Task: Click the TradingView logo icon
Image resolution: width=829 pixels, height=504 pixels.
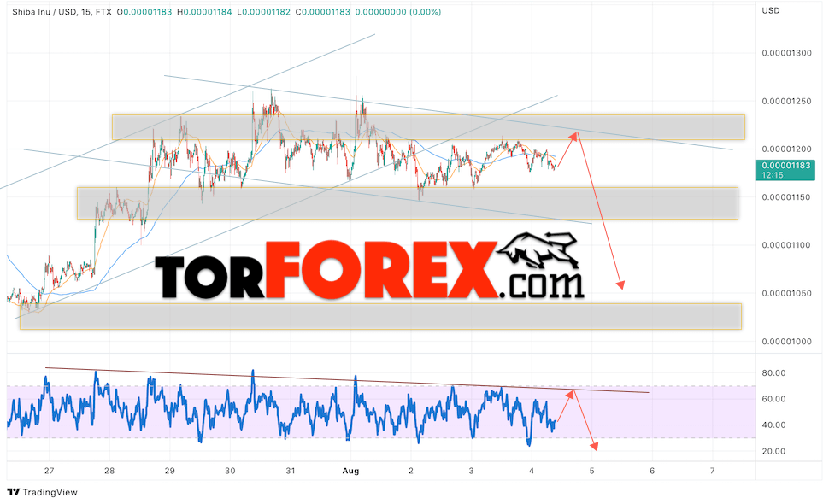Action: click(x=13, y=492)
